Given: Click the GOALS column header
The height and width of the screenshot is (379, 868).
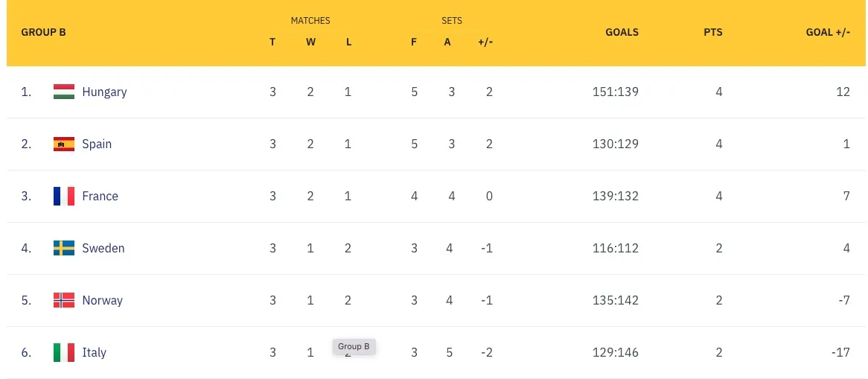Looking at the screenshot, I should [x=622, y=33].
